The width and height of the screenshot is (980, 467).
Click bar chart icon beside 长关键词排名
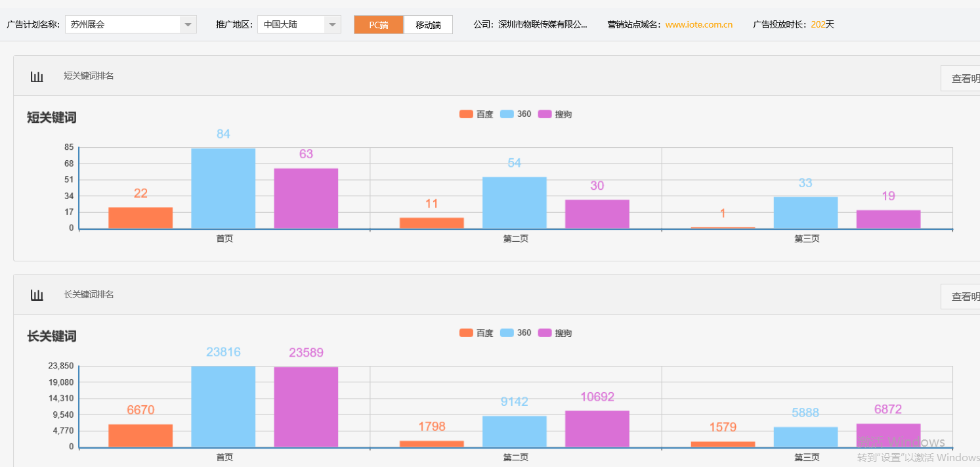click(37, 296)
